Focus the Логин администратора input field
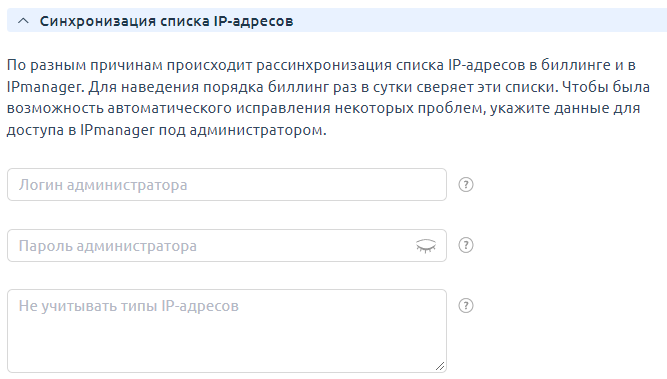The height and width of the screenshot is (379, 667). [227, 185]
